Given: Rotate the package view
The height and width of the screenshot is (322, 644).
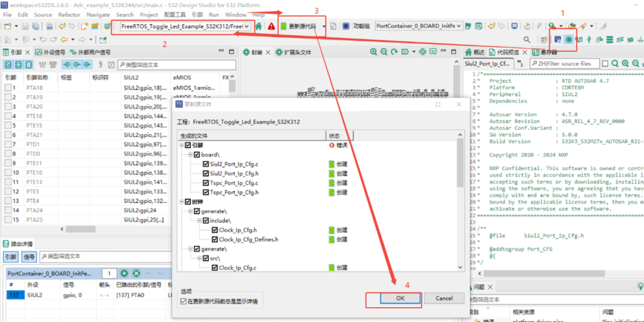Looking at the screenshot, I should [394, 52].
